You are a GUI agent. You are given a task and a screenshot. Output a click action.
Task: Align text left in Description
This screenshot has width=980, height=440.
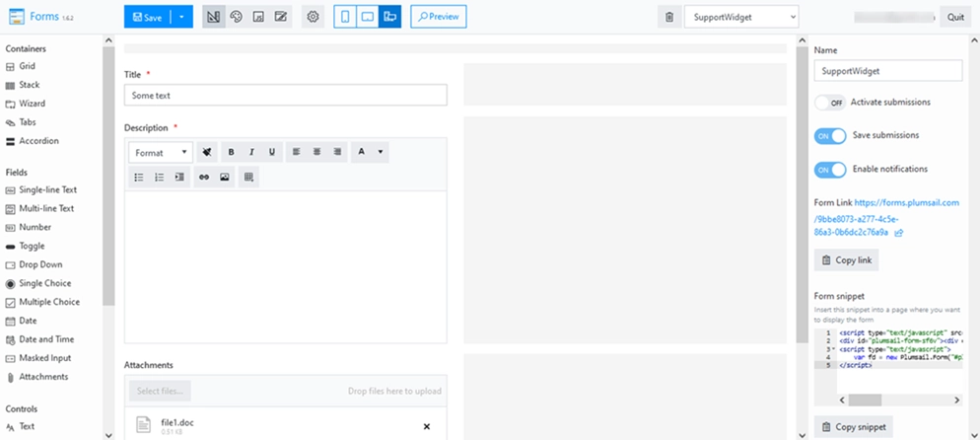click(x=296, y=152)
